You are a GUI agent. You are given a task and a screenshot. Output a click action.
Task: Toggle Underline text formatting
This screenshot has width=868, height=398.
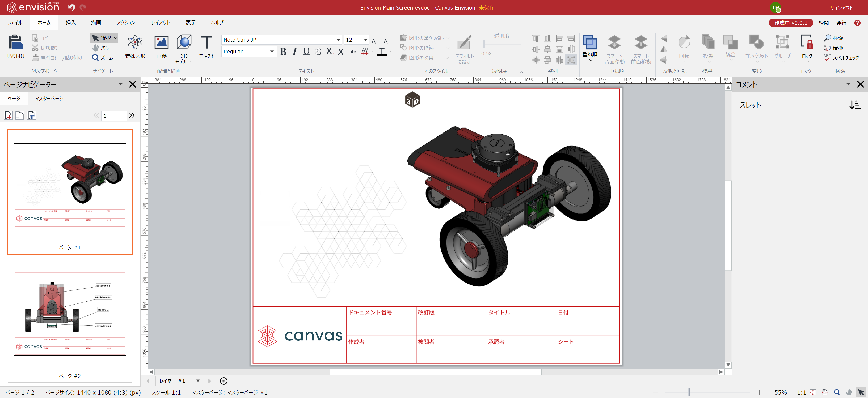pyautogui.click(x=306, y=52)
